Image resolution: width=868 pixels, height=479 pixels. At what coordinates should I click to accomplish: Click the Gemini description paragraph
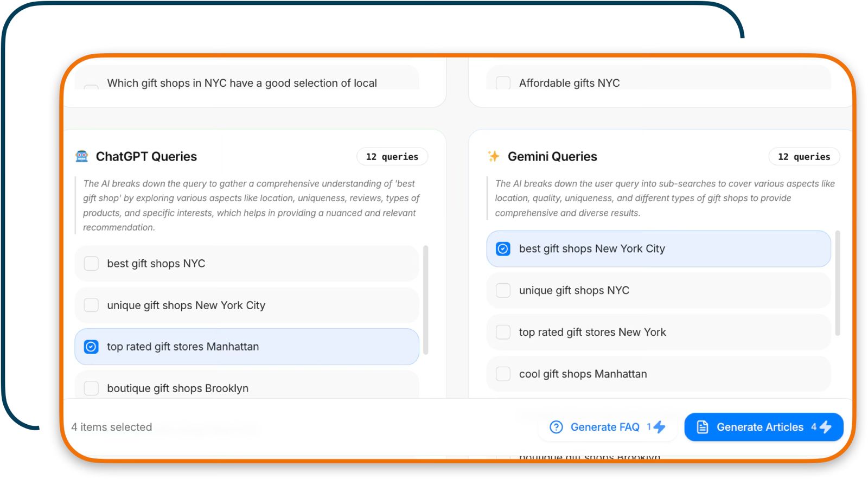(x=665, y=198)
